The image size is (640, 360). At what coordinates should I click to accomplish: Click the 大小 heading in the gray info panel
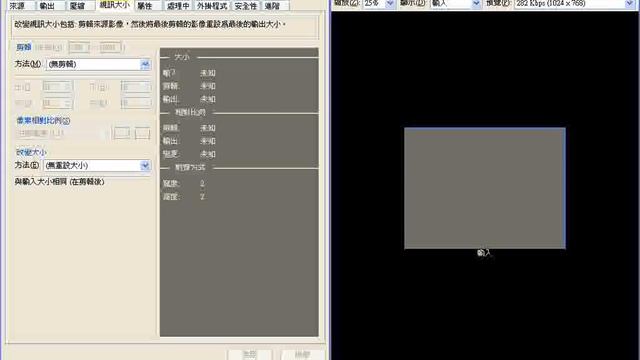tap(182, 57)
